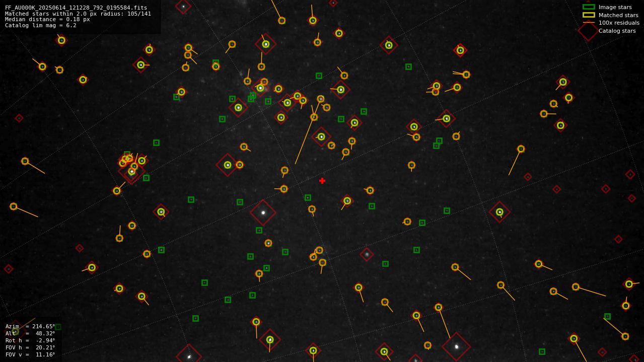Click the 'Catalog stars' legend label
This screenshot has height=362, width=644.
pyautogui.click(x=617, y=31)
